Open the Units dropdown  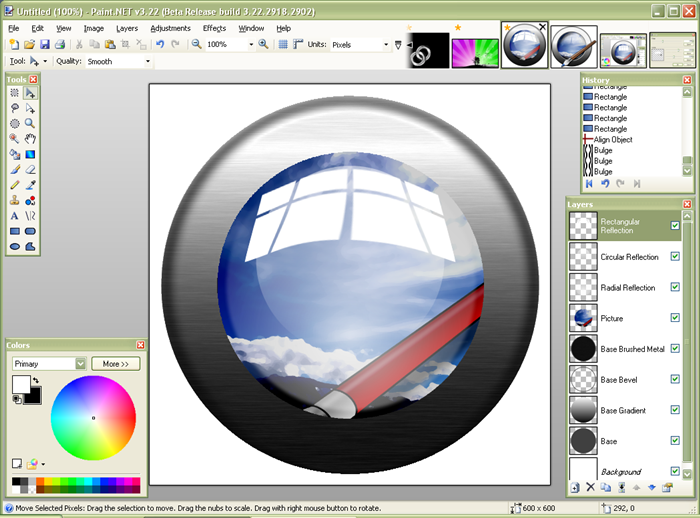[x=386, y=45]
